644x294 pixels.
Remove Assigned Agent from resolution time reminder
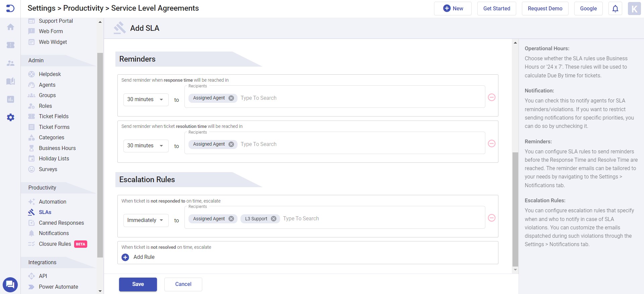pyautogui.click(x=231, y=144)
